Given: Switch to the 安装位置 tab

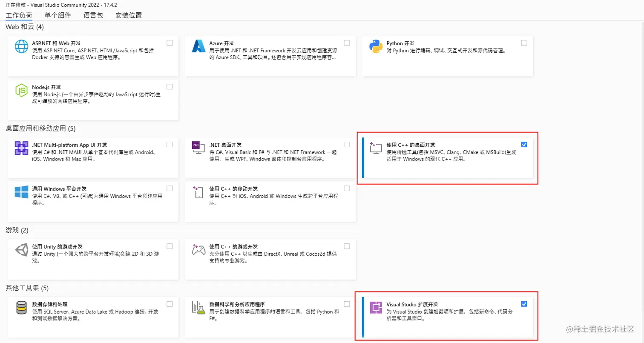Looking at the screenshot, I should point(129,15).
